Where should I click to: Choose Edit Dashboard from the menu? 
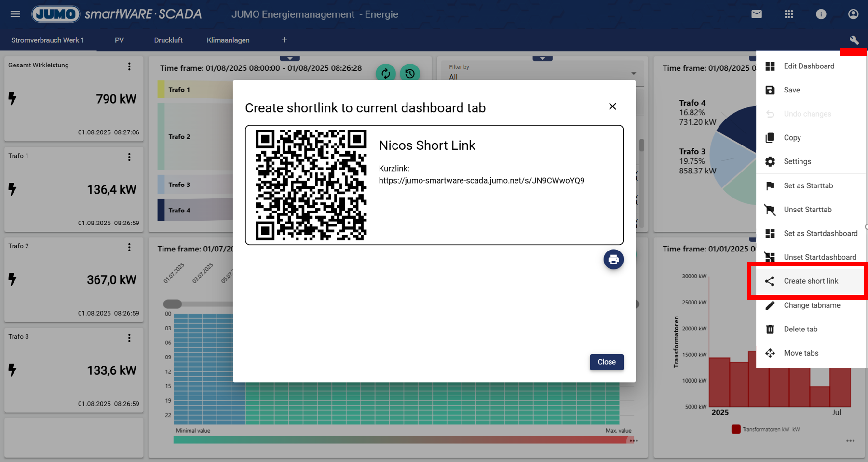click(809, 66)
